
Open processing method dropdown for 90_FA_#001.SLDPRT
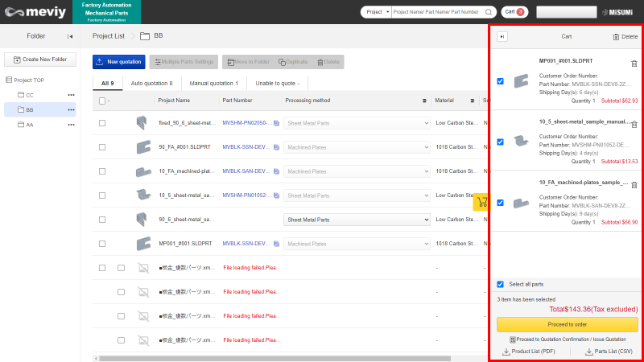tap(357, 147)
